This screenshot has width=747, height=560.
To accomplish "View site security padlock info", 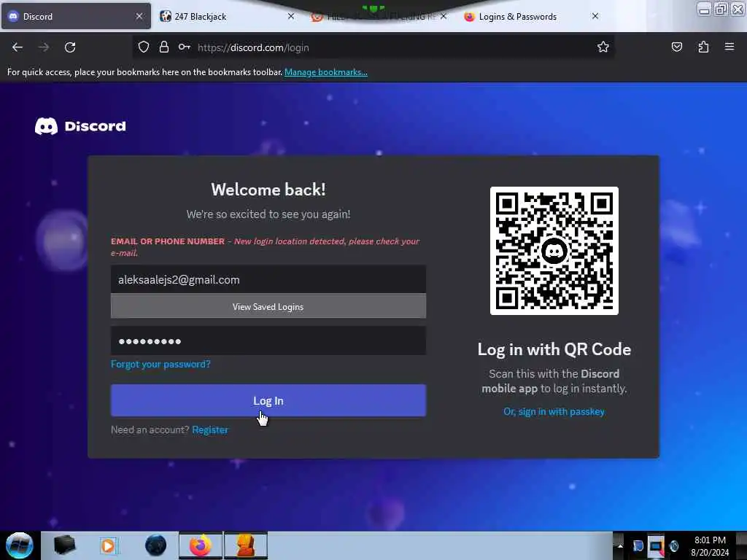I will 164,47.
